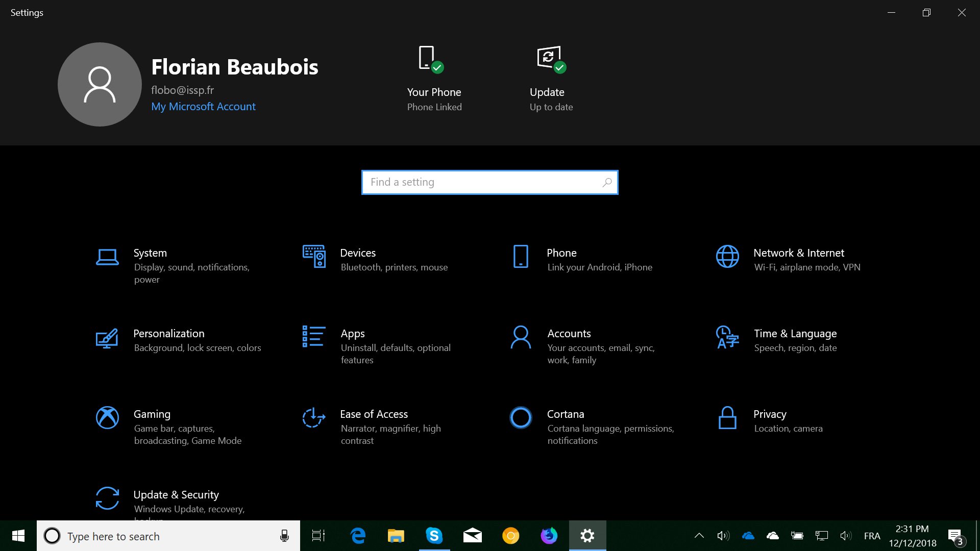
Task: Show hidden system tray icons chevron
Action: click(699, 536)
